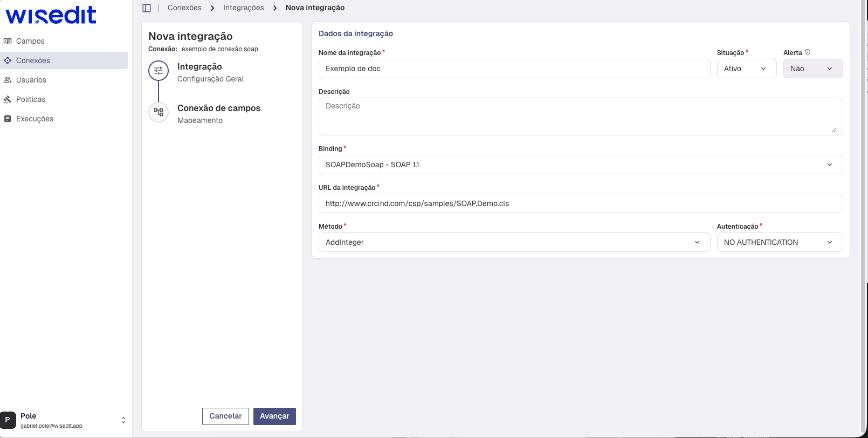868x438 pixels.
Task: Expand the Binding dropdown
Action: pos(580,165)
